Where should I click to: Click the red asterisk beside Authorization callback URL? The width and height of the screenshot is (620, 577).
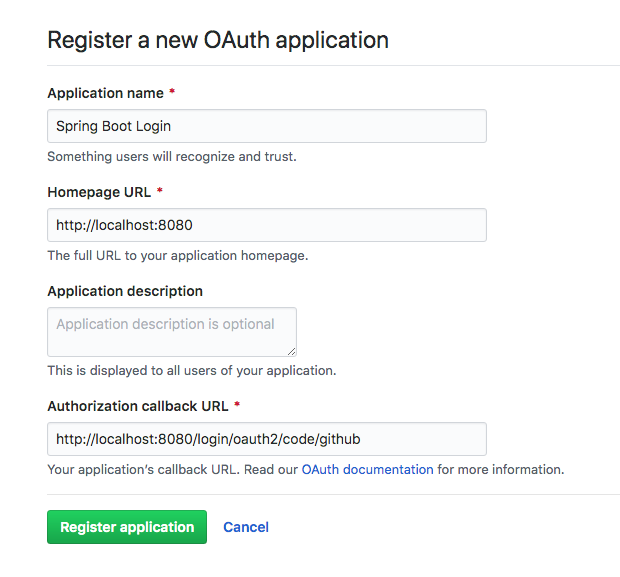pos(237,406)
